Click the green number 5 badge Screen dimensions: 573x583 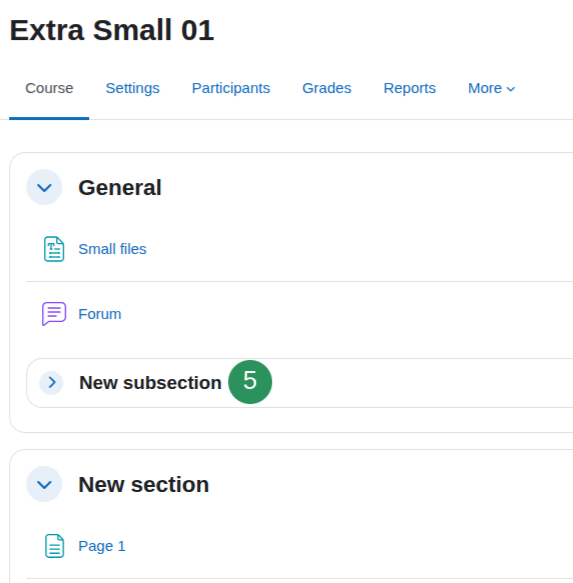tap(250, 382)
